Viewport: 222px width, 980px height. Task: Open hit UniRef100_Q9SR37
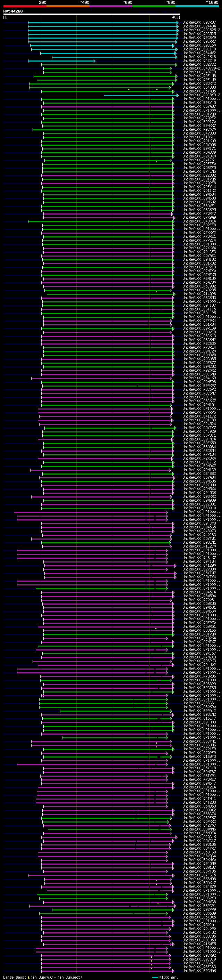pyautogui.click(x=199, y=23)
